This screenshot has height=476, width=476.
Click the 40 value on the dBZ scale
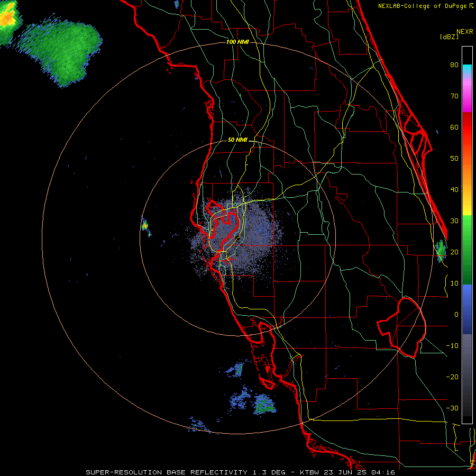tap(454, 190)
